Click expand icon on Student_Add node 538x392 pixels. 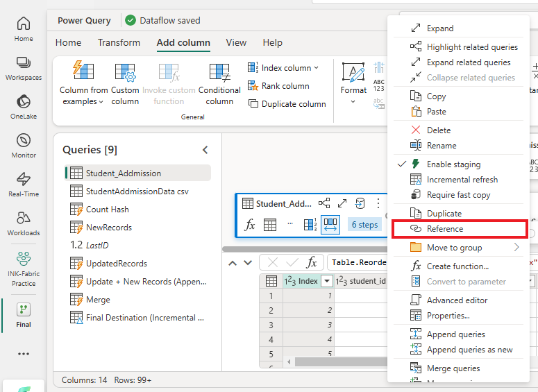tap(342, 203)
